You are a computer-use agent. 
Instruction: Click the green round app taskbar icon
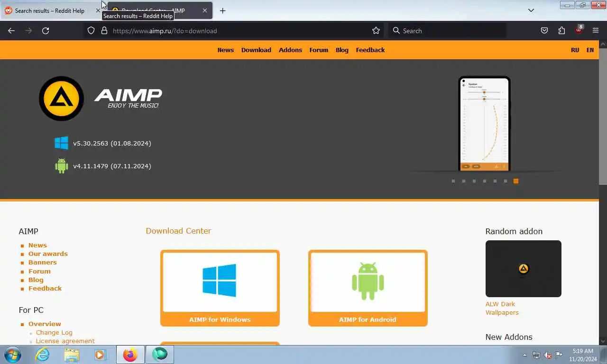coord(160,355)
